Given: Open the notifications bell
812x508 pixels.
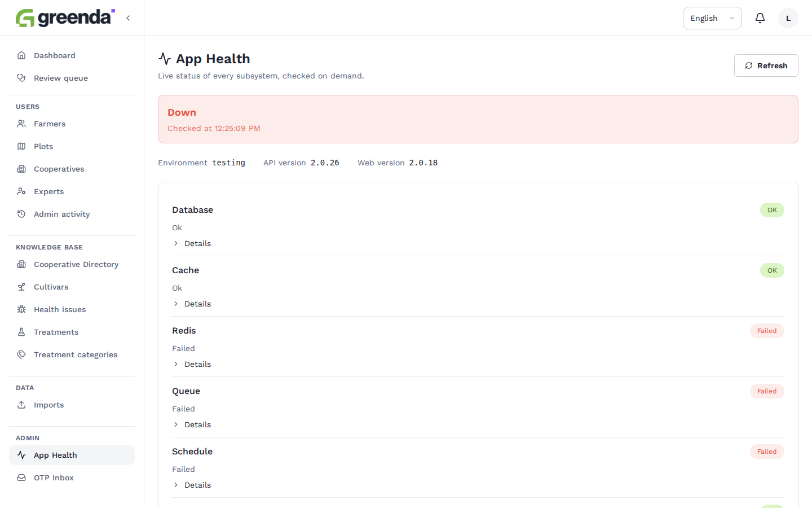Looking at the screenshot, I should pyautogui.click(x=760, y=18).
